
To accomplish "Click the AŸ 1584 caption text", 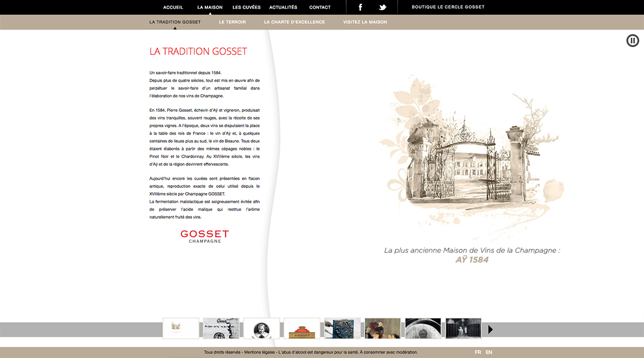I will pyautogui.click(x=472, y=260).
